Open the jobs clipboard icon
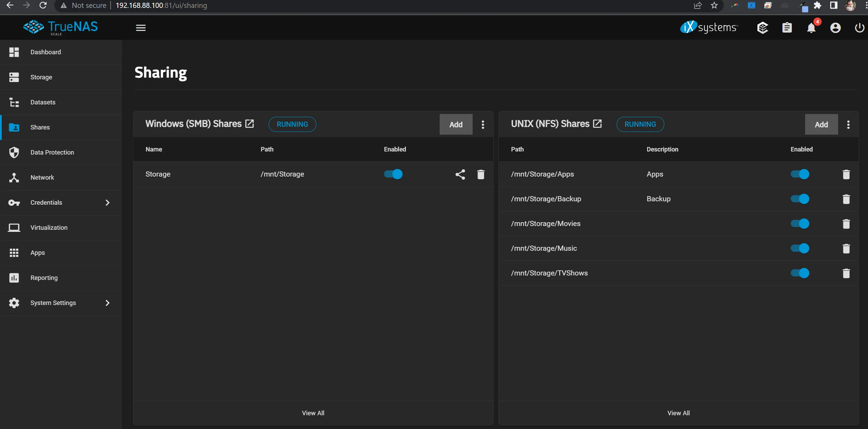 point(787,28)
